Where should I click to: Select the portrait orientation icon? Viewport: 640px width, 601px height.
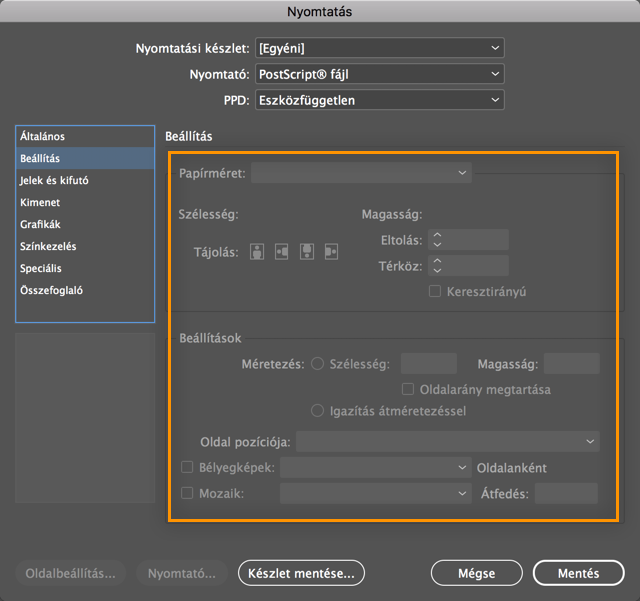pyautogui.click(x=257, y=252)
